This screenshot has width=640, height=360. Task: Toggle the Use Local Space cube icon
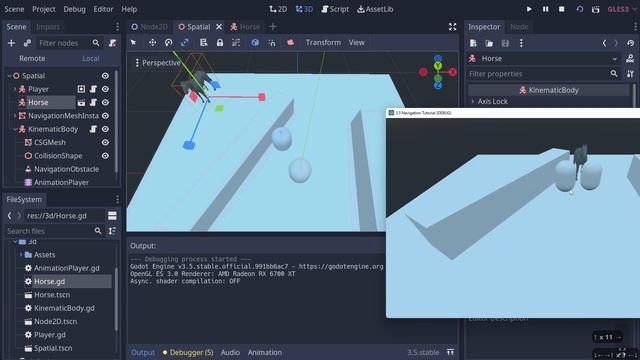click(x=255, y=42)
